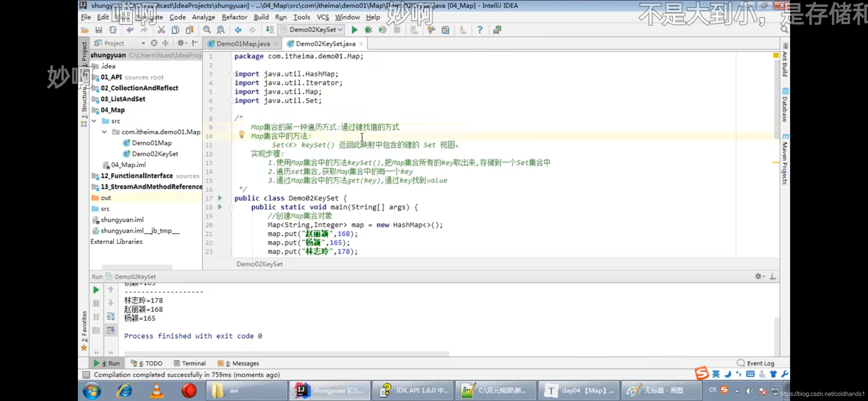Click Collapse All icon in Project panel
Viewport: 868px width, 401px height.
point(165,43)
